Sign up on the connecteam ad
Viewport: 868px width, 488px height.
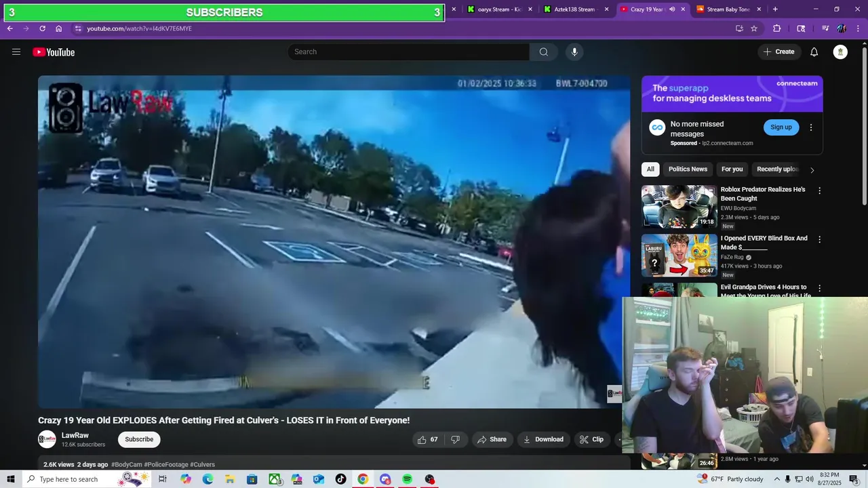(781, 127)
